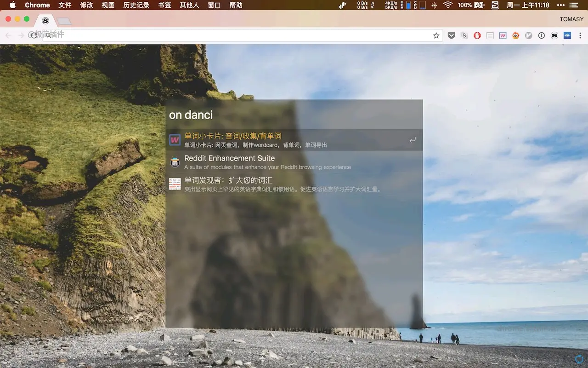Open the 书签 menu

(165, 5)
